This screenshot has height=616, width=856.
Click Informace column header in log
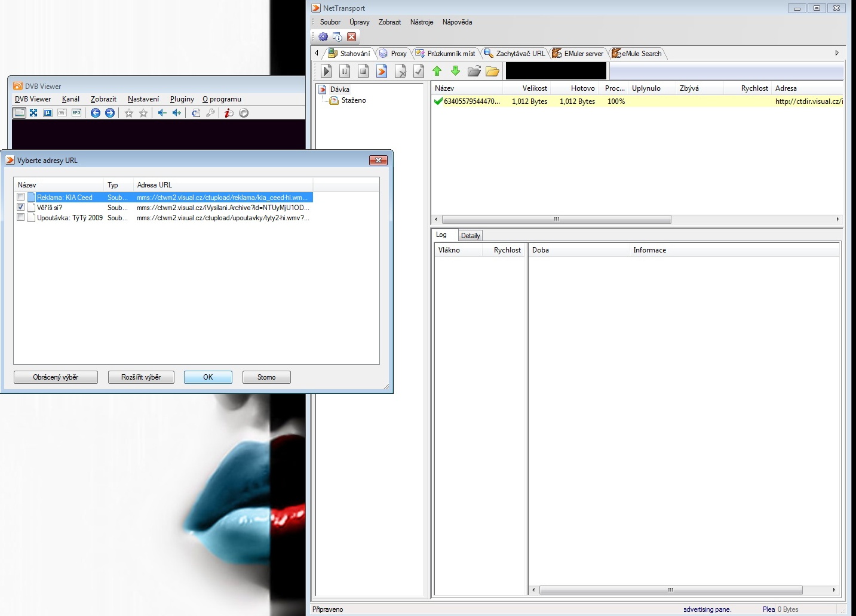[735, 250]
